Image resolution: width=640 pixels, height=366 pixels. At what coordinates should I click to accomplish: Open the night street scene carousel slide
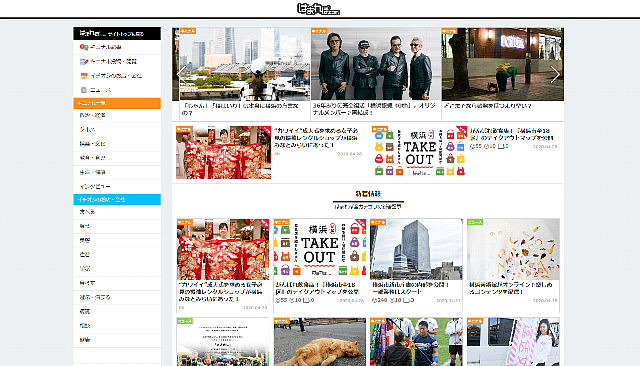coord(502,64)
